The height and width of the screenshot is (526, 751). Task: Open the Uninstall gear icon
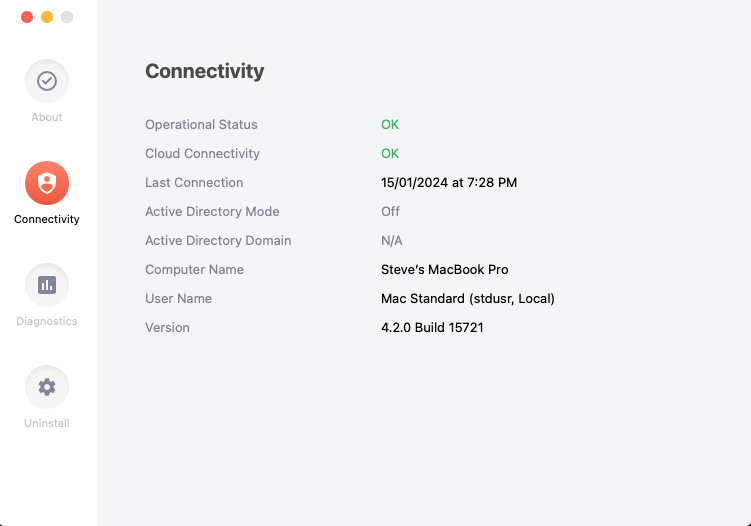click(x=47, y=387)
